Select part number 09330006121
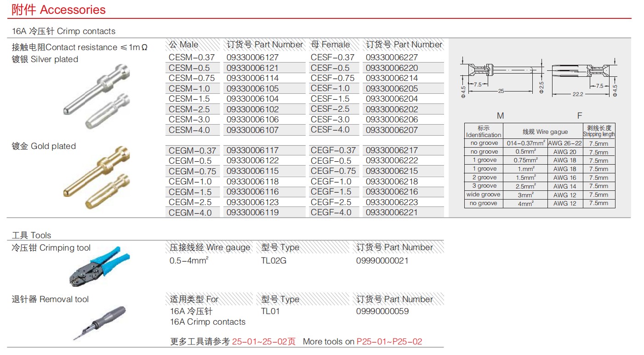Screen dimensions: 644x355 pos(252,68)
